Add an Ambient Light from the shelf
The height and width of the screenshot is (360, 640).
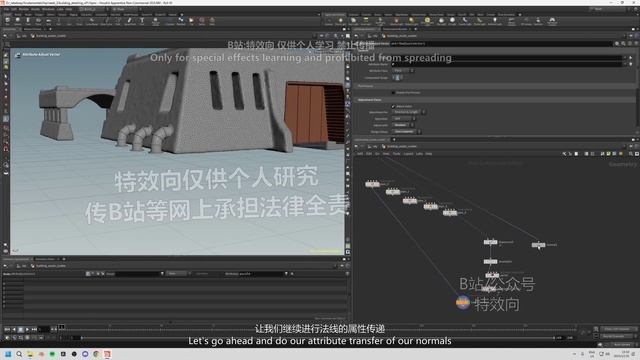click(495, 21)
